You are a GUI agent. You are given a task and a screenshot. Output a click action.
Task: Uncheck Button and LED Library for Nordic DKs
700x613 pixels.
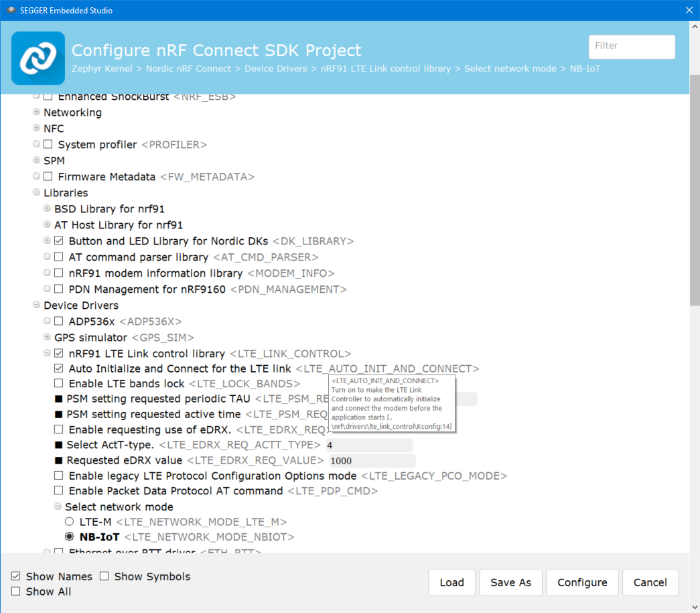59,241
